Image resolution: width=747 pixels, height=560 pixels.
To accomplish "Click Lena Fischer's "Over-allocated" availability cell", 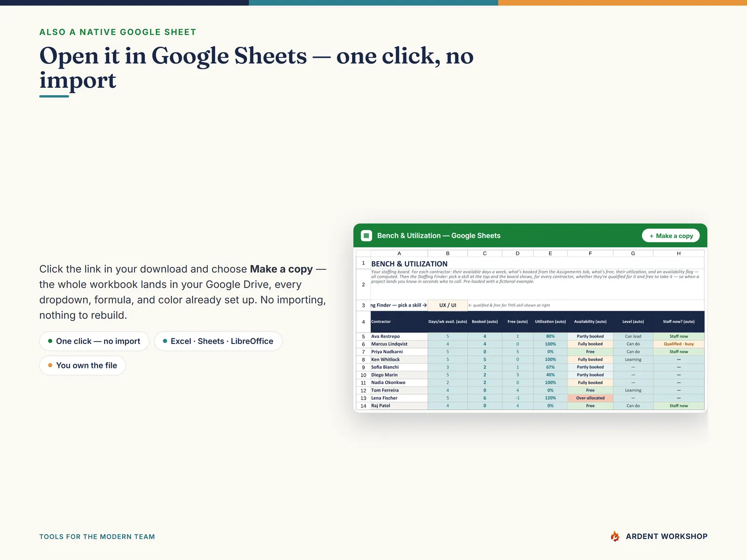I will point(590,398).
